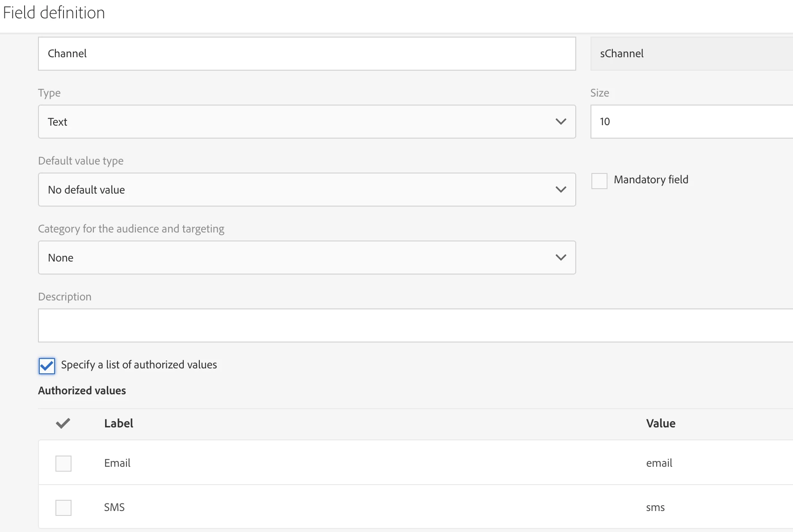Click the sms value cell

[655, 507]
